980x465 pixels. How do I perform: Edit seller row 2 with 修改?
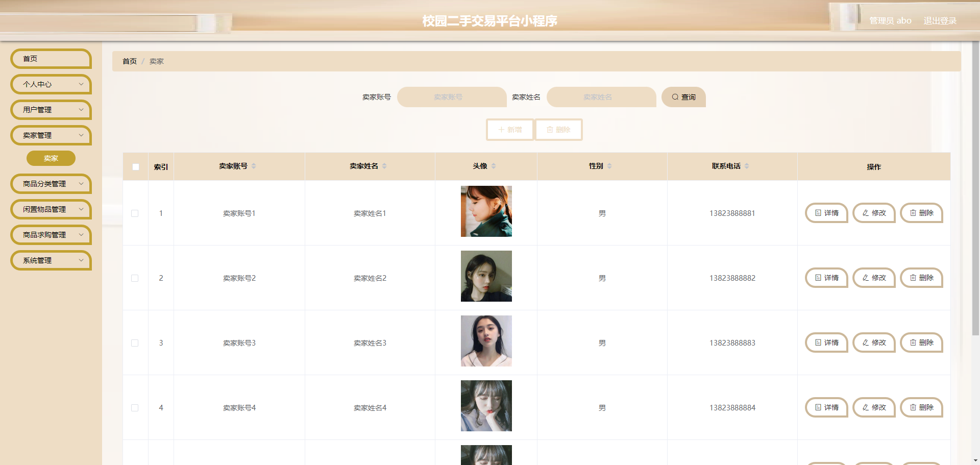(x=874, y=278)
